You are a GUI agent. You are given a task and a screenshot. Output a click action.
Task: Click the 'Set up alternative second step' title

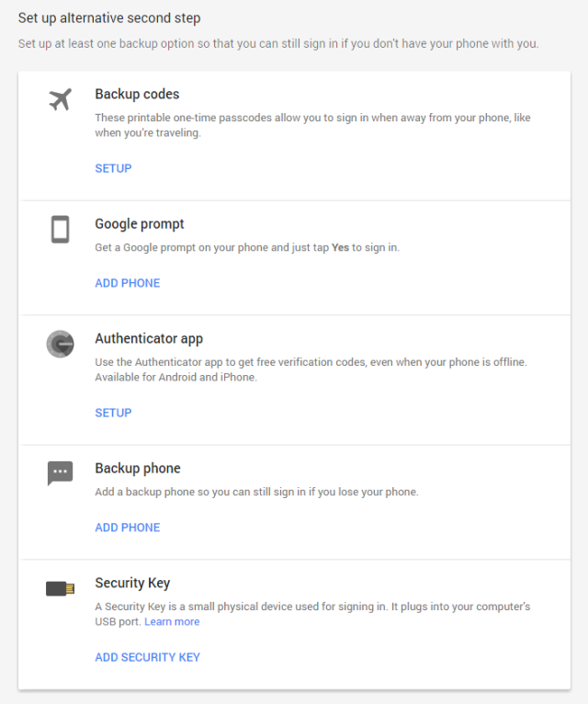point(109,18)
